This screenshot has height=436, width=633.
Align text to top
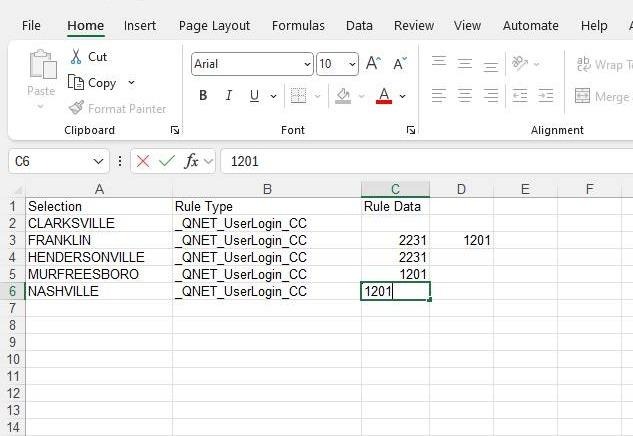(x=439, y=62)
